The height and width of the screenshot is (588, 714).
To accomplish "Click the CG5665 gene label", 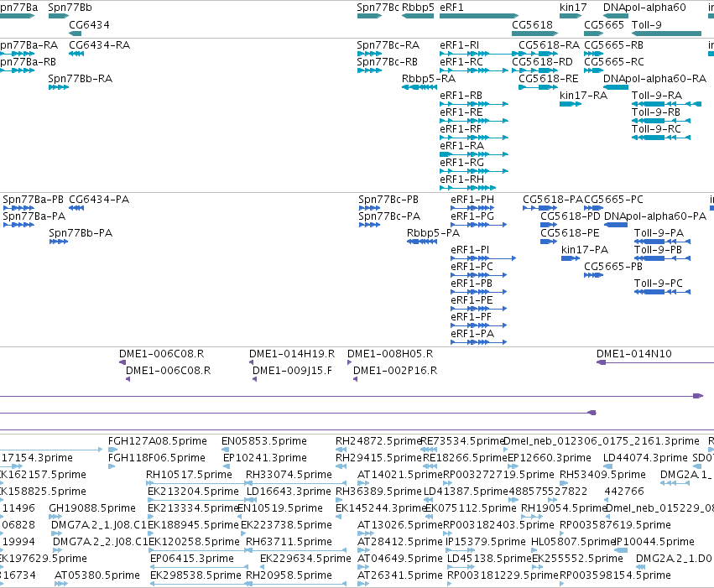I will (x=604, y=25).
